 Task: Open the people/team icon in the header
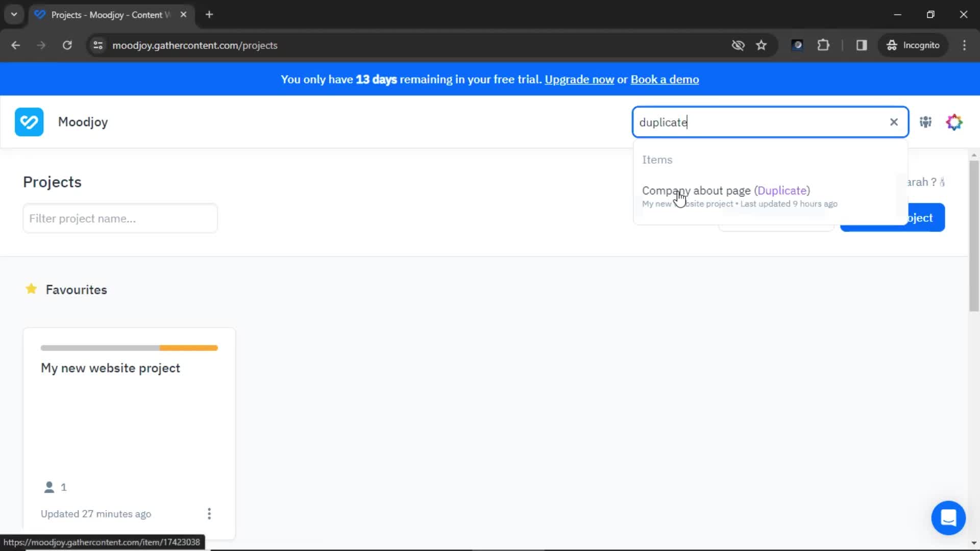[x=925, y=122]
